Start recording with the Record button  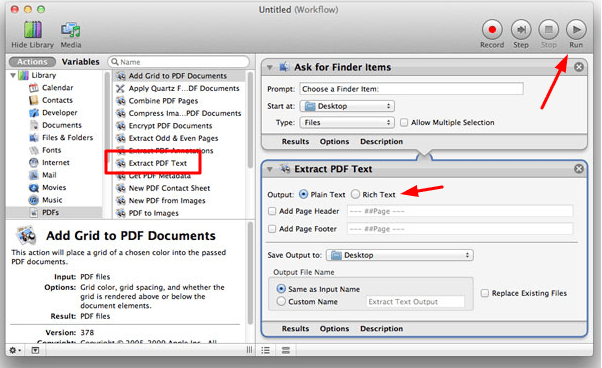tap(492, 30)
